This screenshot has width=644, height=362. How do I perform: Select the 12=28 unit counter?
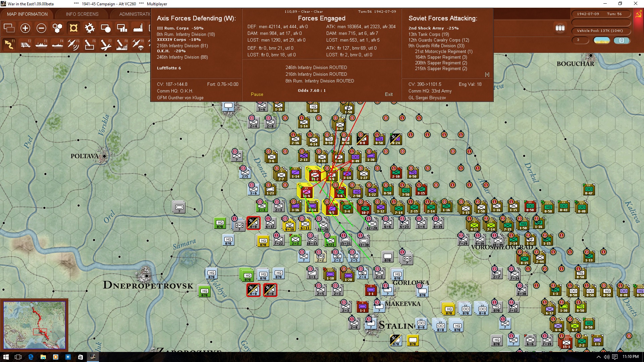(x=372, y=224)
